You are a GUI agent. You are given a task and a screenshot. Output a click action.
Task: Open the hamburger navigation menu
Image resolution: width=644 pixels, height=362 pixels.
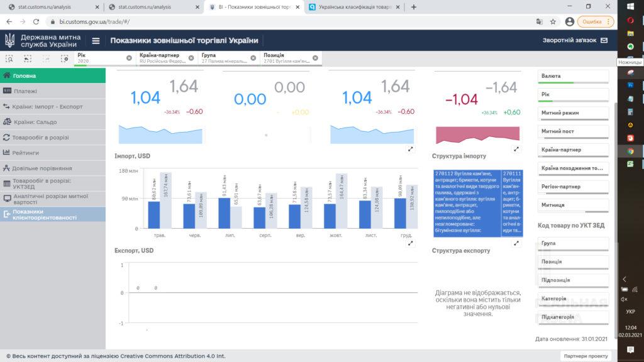(96, 41)
